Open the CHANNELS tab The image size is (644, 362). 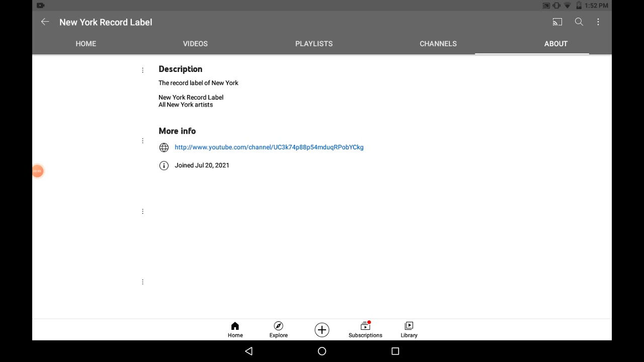point(438,44)
